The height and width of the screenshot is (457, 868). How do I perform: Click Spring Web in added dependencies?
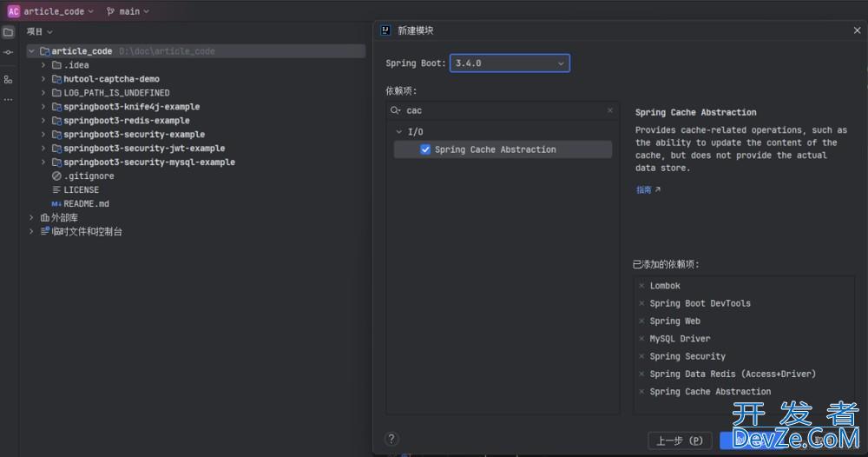[674, 321]
